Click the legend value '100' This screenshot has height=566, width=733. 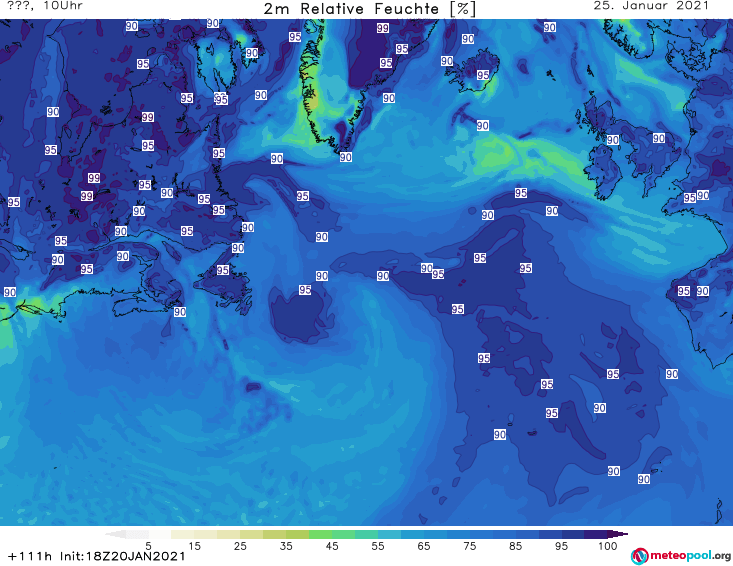[607, 546]
